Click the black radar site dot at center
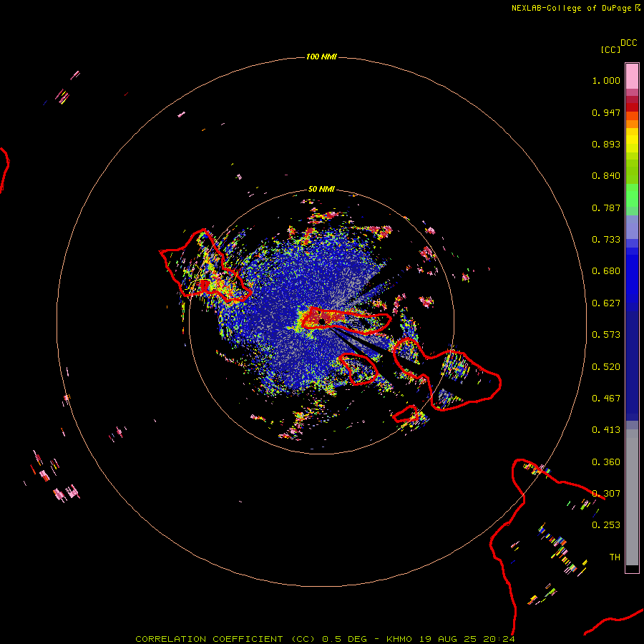The image size is (644, 644). pyautogui.click(x=321, y=321)
